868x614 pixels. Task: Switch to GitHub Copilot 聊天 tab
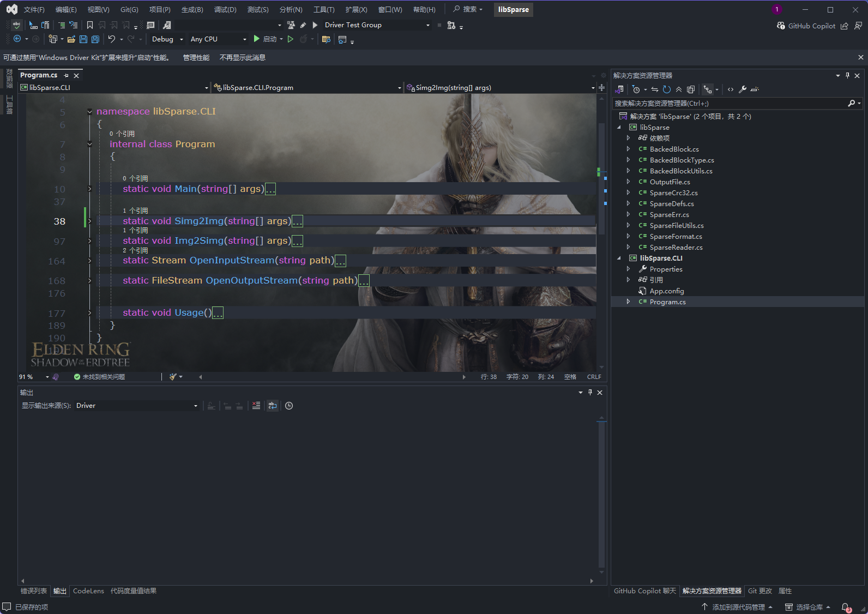click(645, 591)
